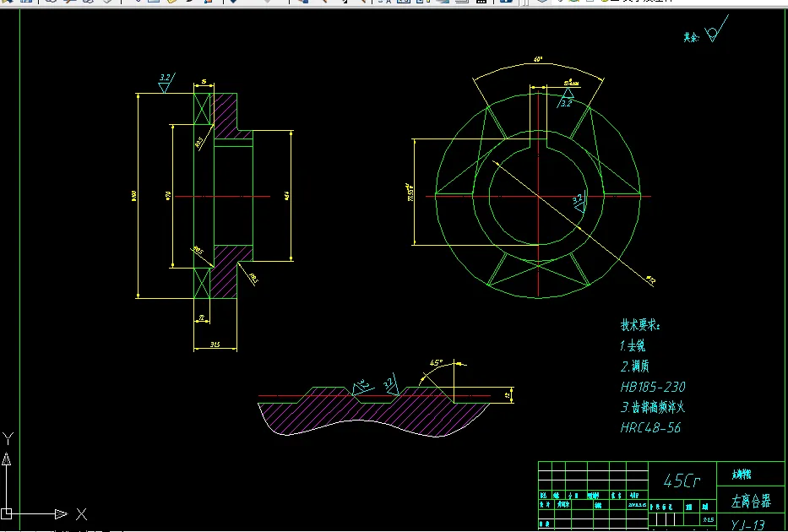Click the Y axis label of UCS icon

8,438
